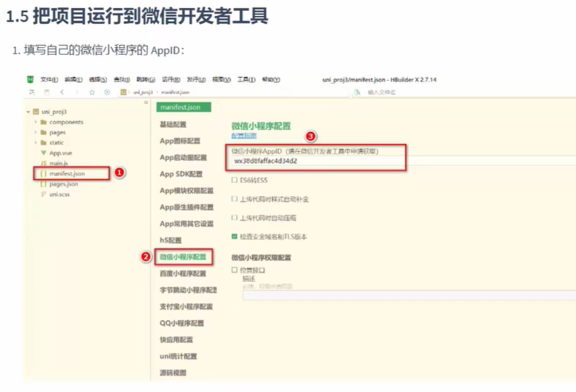Image resolution: width=576 pixels, height=392 pixels.
Task: Expand the components folder arrow
Action: tap(36, 122)
